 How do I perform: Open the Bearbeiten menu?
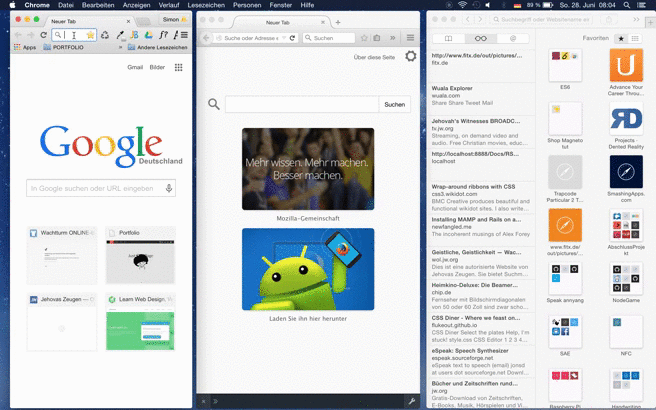[98, 5]
